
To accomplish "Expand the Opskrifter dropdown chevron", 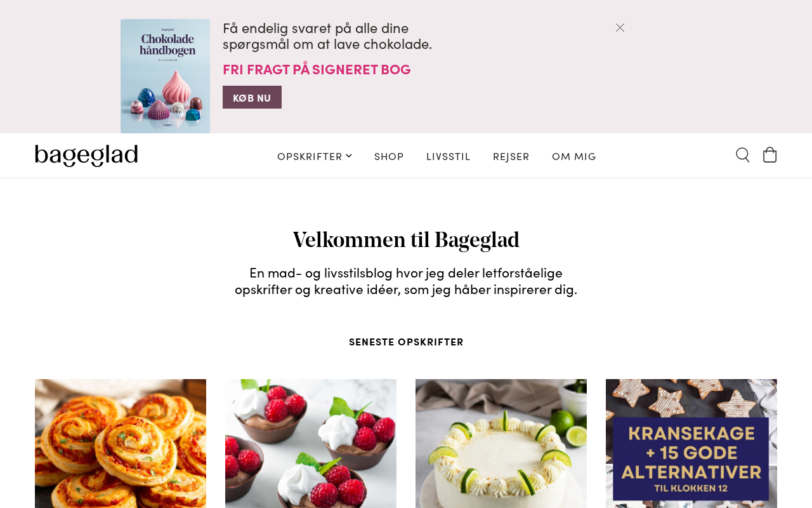I will [349, 156].
